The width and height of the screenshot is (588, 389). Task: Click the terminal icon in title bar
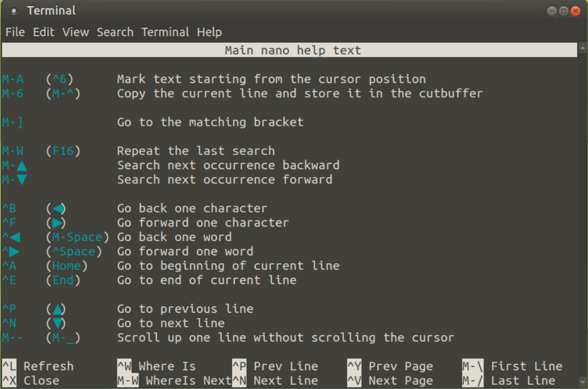14,11
